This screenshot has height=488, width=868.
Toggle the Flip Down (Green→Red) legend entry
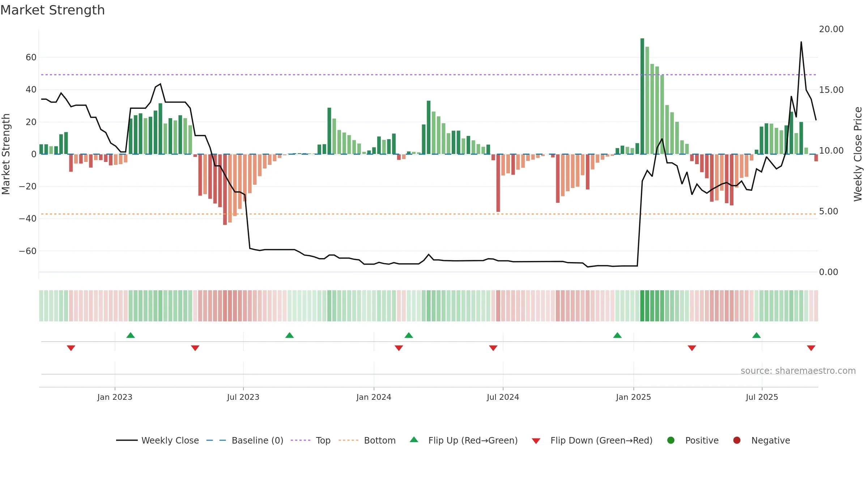592,440
